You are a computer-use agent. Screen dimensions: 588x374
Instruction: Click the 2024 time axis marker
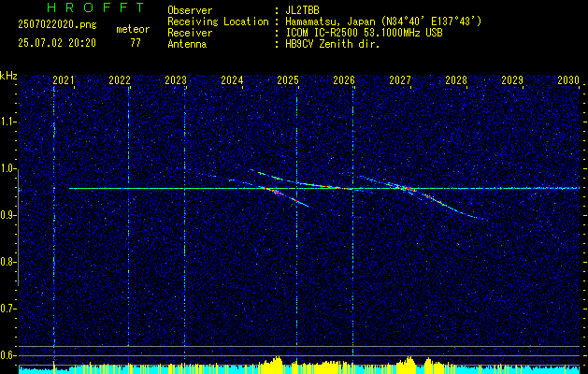pyautogui.click(x=232, y=80)
